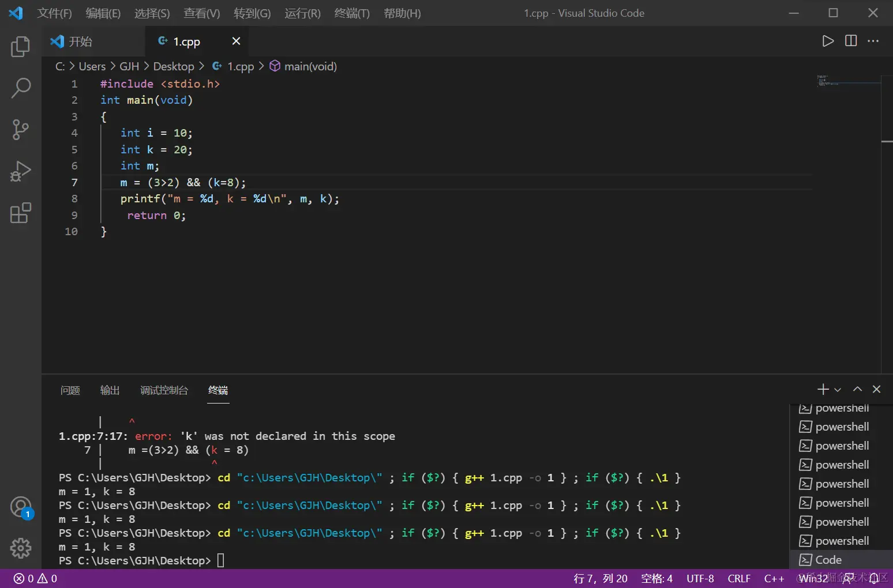The height and width of the screenshot is (588, 893).
Task: Click the Accounts icon with badge
Action: [x=21, y=507]
